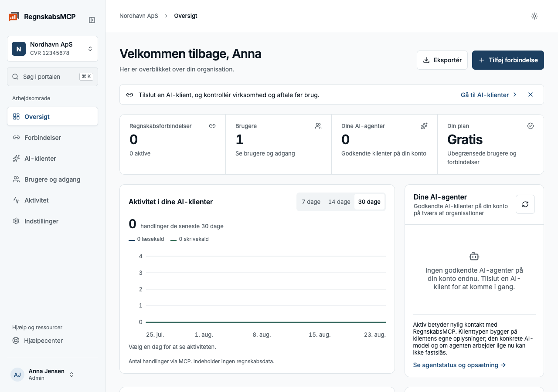This screenshot has width=558, height=392.
Task: Click the 'Gratis' plan value
Action: click(x=465, y=140)
